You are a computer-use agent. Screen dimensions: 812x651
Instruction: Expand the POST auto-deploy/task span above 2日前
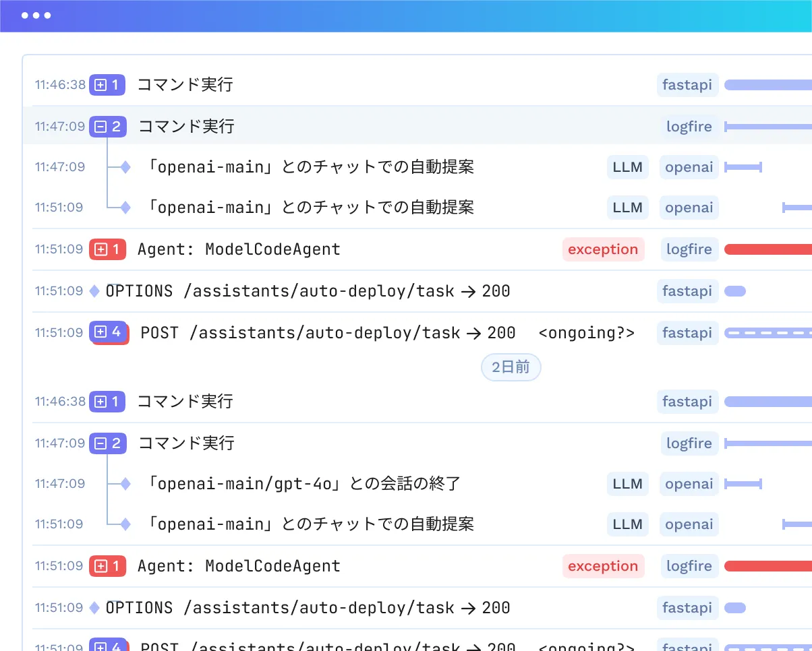pyautogui.click(x=109, y=332)
